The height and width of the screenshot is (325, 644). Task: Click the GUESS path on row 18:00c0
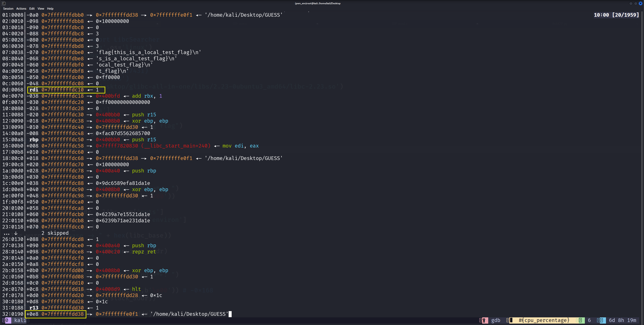[x=244, y=158]
